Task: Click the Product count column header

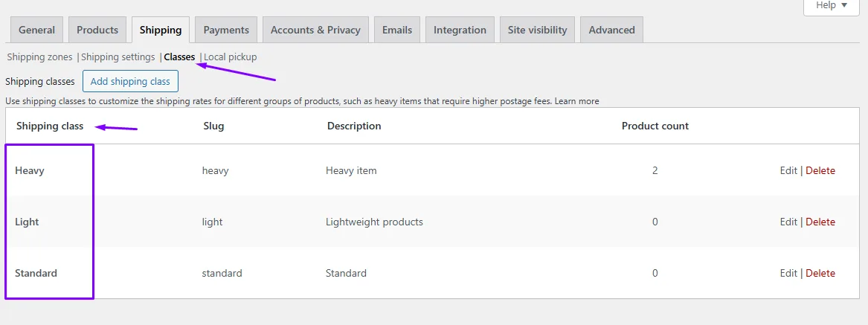Action: click(655, 126)
